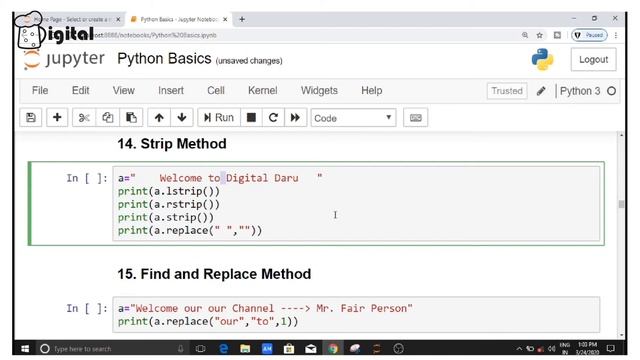This screenshot has width=640, height=360.
Task: Open the notification center icon
Action: pos(611,349)
